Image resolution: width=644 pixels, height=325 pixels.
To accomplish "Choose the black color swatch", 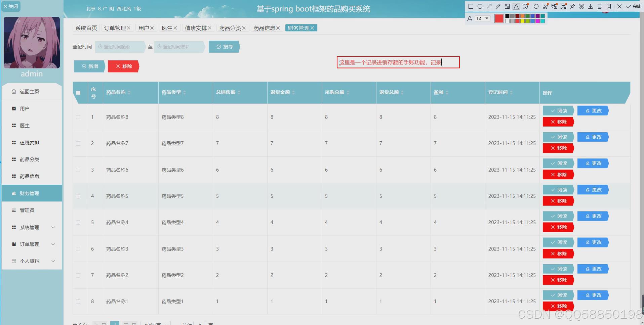I will point(507,16).
